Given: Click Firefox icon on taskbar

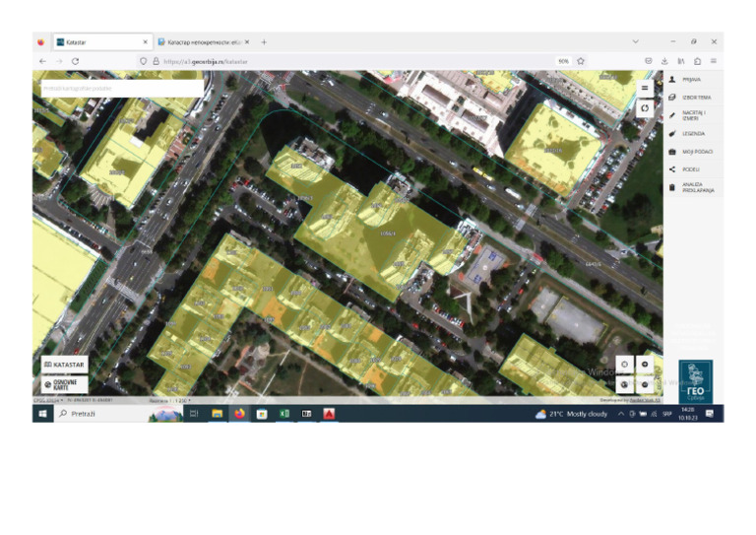Looking at the screenshot, I should tap(239, 414).
